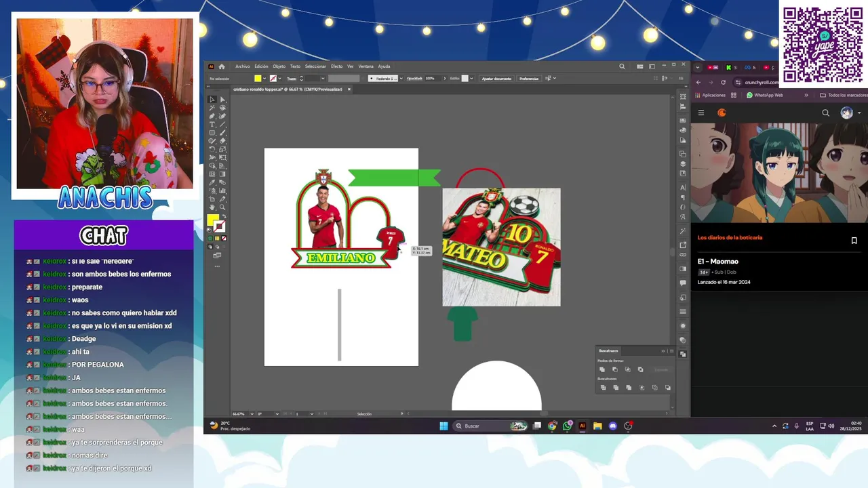
Task: Apply Intersect shape mode in Buscatrazos
Action: [x=628, y=369]
